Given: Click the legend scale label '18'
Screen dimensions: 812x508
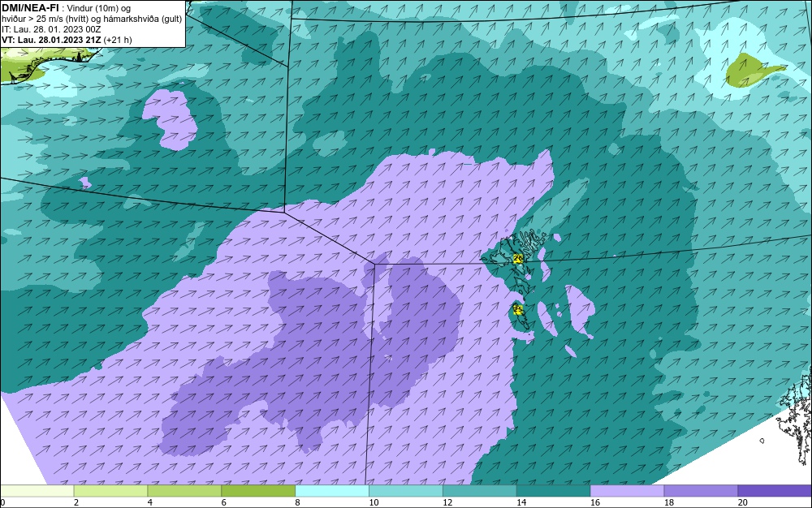Looking at the screenshot, I should pyautogui.click(x=669, y=502).
